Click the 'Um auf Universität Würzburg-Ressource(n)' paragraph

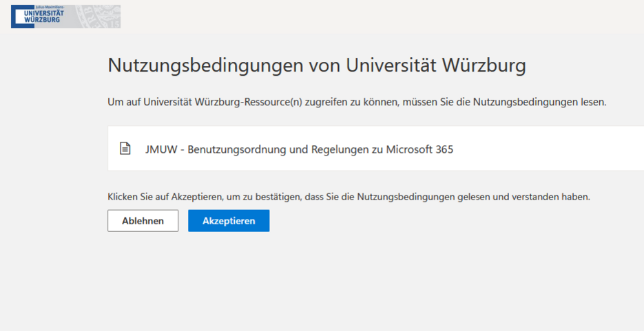click(357, 102)
